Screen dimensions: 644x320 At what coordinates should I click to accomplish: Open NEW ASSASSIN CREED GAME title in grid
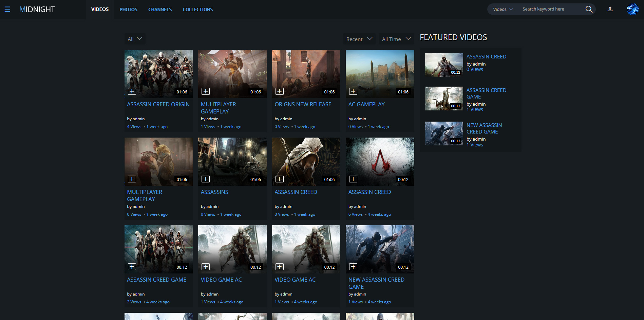click(x=376, y=283)
